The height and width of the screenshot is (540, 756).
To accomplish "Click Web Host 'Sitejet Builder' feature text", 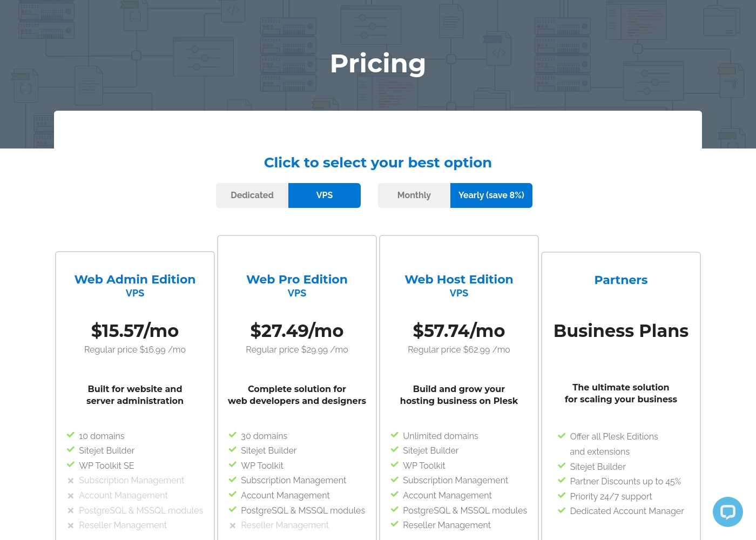I will [430, 450].
